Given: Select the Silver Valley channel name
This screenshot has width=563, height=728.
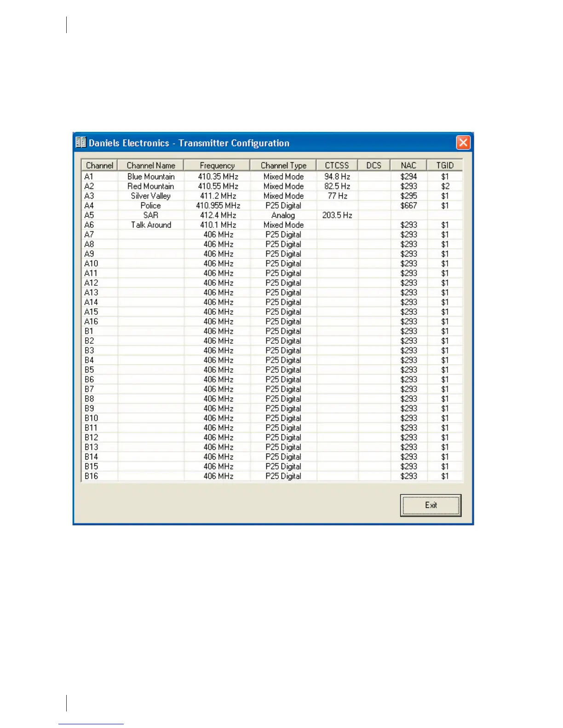Looking at the screenshot, I should pos(151,196).
